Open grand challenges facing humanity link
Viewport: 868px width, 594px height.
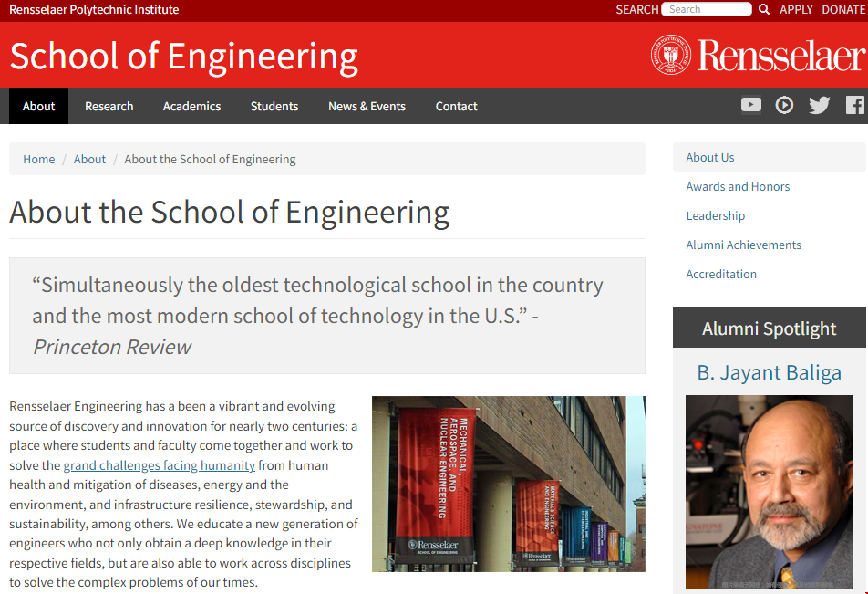click(x=160, y=465)
